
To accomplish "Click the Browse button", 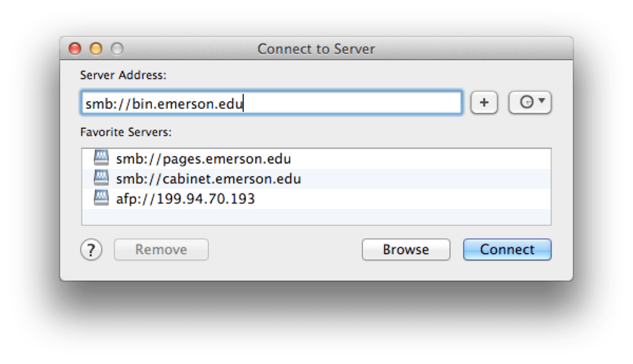I will coord(405,250).
